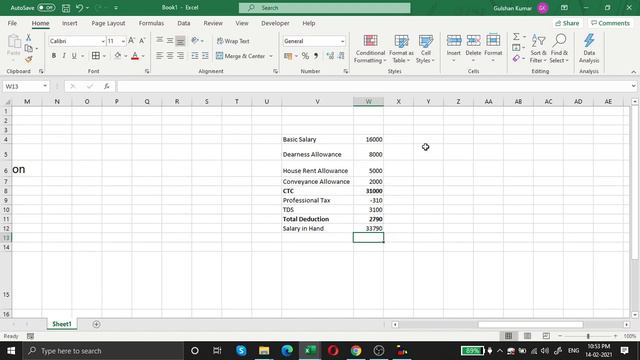Switch to Page Break Preview view

[546, 336]
